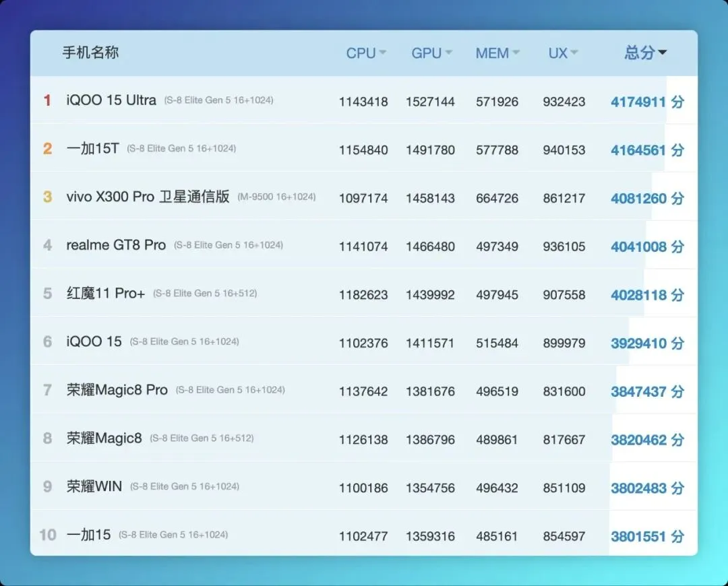Select total score 4174911 分
Image resolution: width=728 pixels, height=586 pixels.
coord(647,102)
